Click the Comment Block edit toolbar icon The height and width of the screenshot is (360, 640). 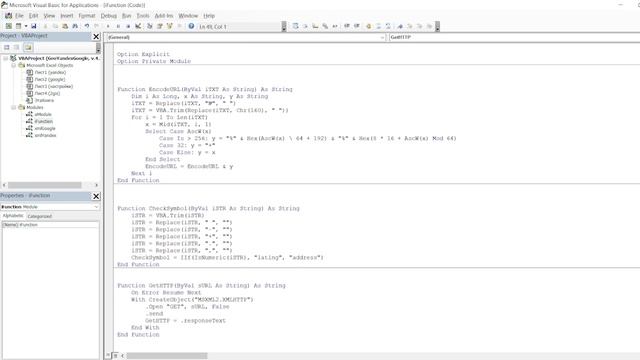(378, 26)
